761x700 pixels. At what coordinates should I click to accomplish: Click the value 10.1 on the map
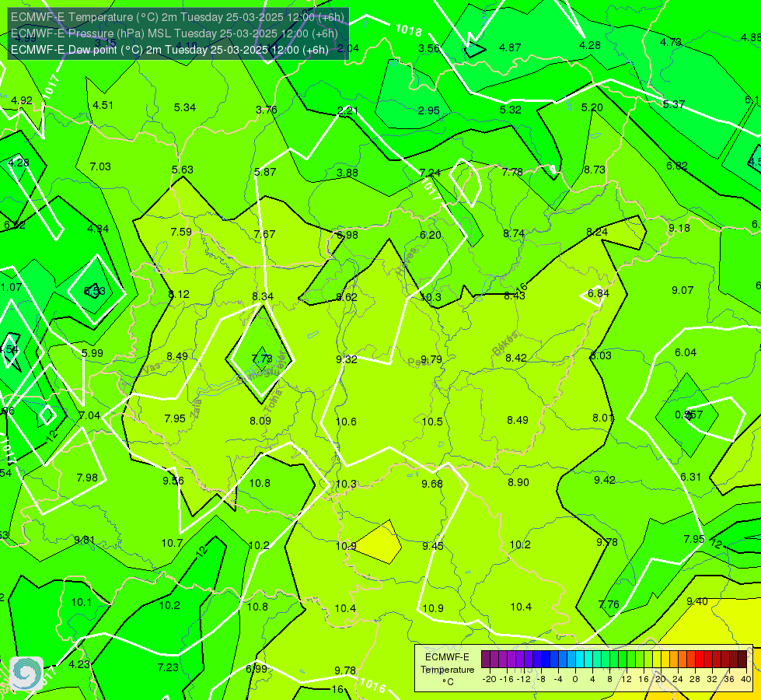82,602
